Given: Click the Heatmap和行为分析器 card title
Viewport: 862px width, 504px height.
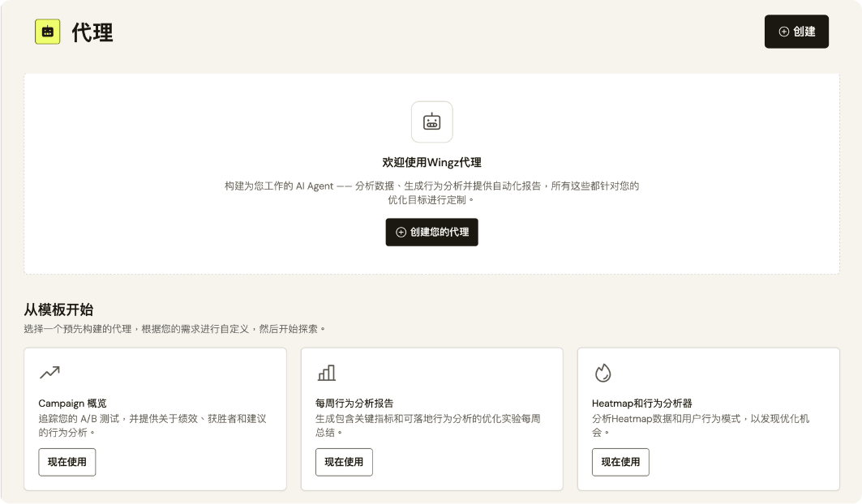Looking at the screenshot, I should coord(642,404).
